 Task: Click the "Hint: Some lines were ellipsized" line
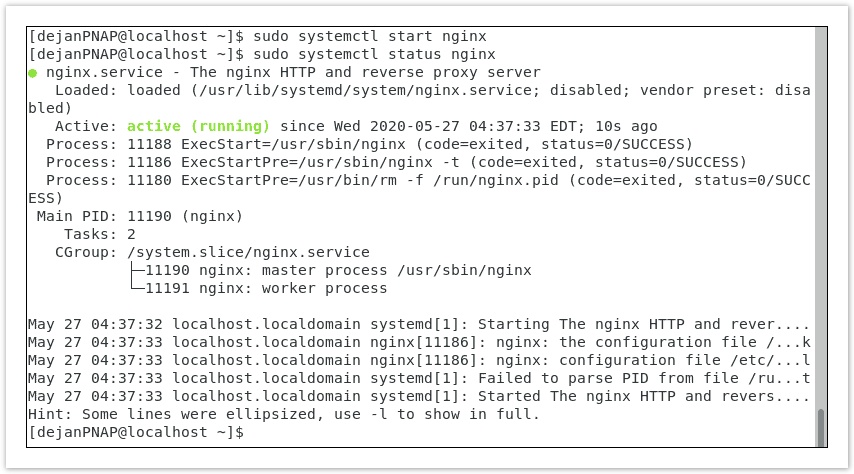[x=284, y=414]
